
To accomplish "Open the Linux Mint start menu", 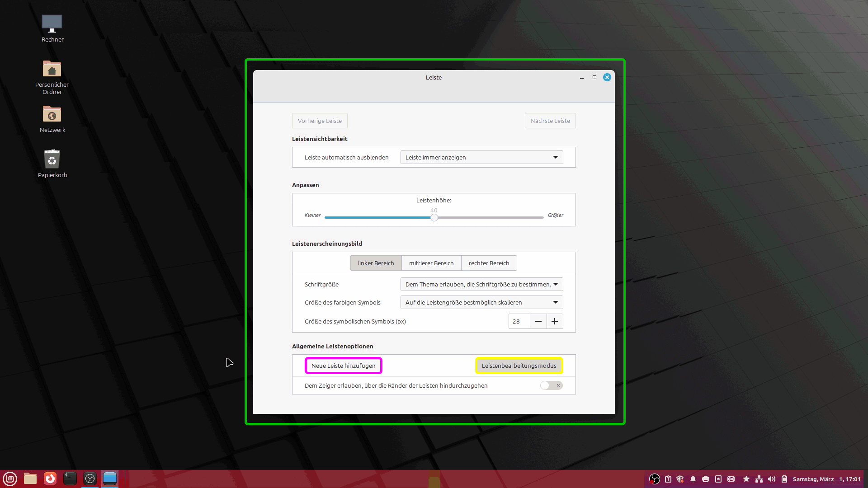I will pyautogui.click(x=10, y=479).
